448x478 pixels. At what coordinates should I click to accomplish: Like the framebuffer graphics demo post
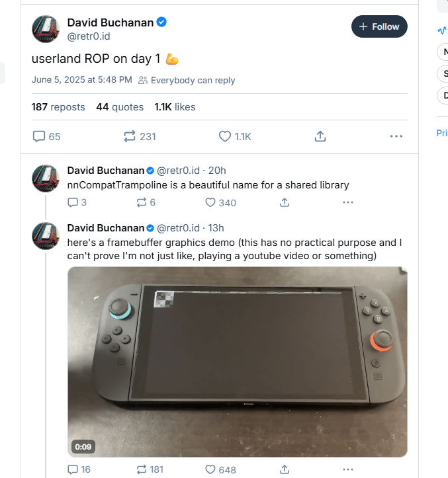211,469
